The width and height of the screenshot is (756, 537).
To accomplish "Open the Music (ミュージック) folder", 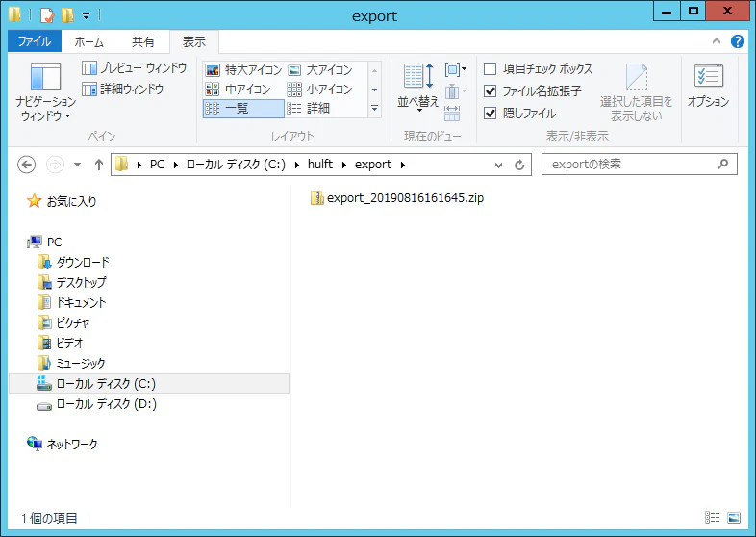I will (x=71, y=364).
